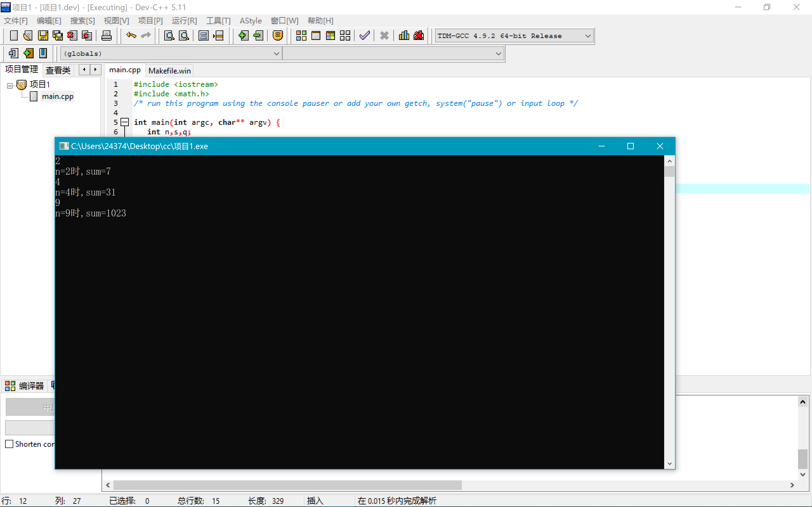This screenshot has width=812, height=507.
Task: Toggle the Shorten compiler paths checkbox
Action: pyautogui.click(x=10, y=444)
